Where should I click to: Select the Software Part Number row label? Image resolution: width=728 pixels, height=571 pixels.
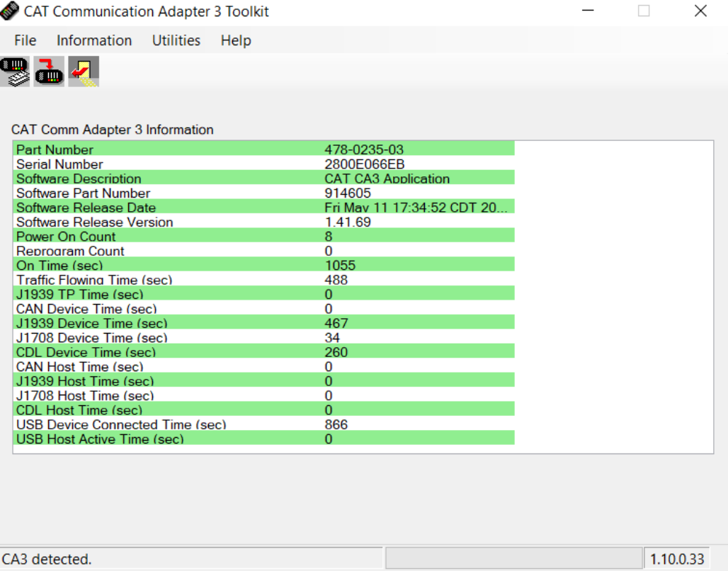coord(83,193)
